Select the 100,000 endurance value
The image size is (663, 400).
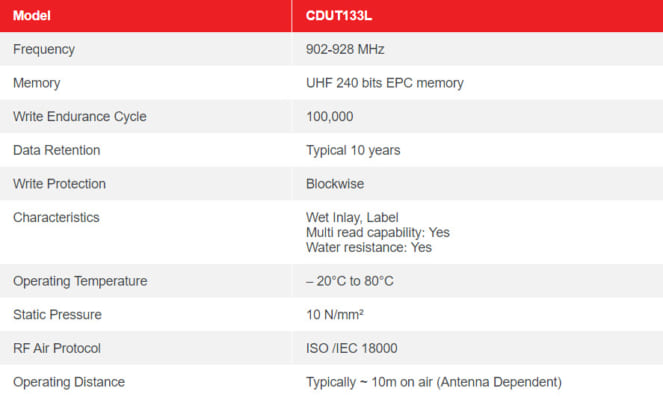pyautogui.click(x=329, y=116)
